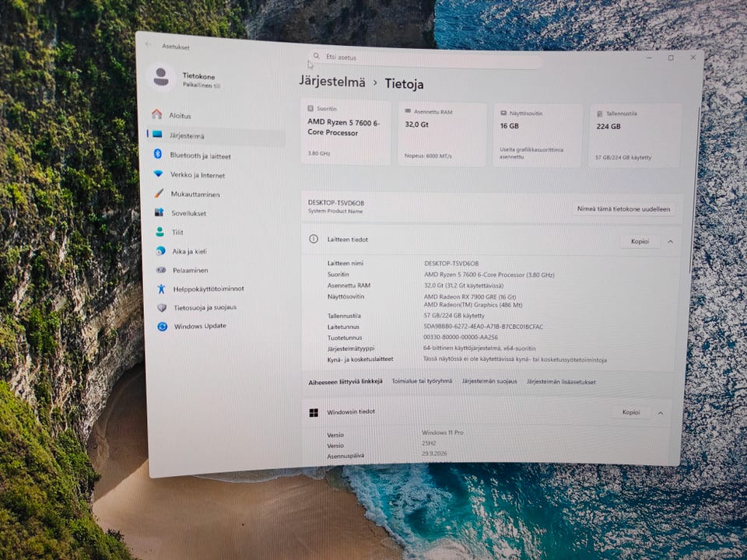Open the Tietokone user profile avatar
747x560 pixels.
(162, 77)
